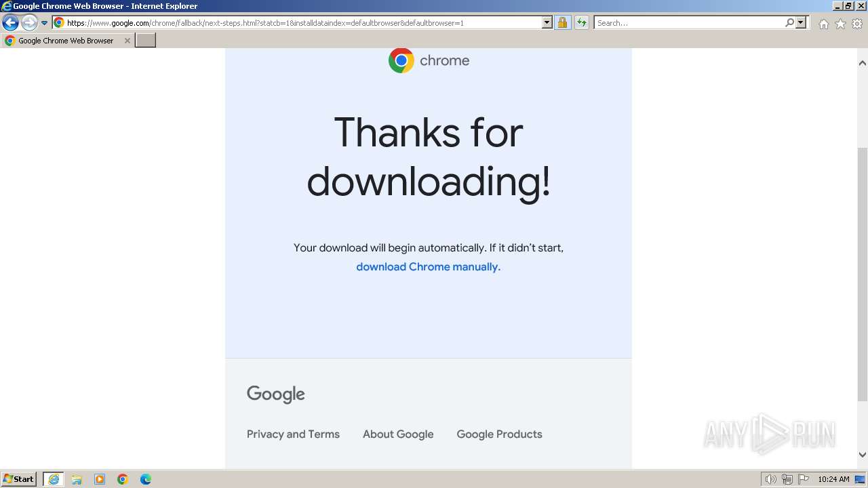The height and width of the screenshot is (488, 868).
Task: Select the URL in the address bar
Action: coord(265,23)
